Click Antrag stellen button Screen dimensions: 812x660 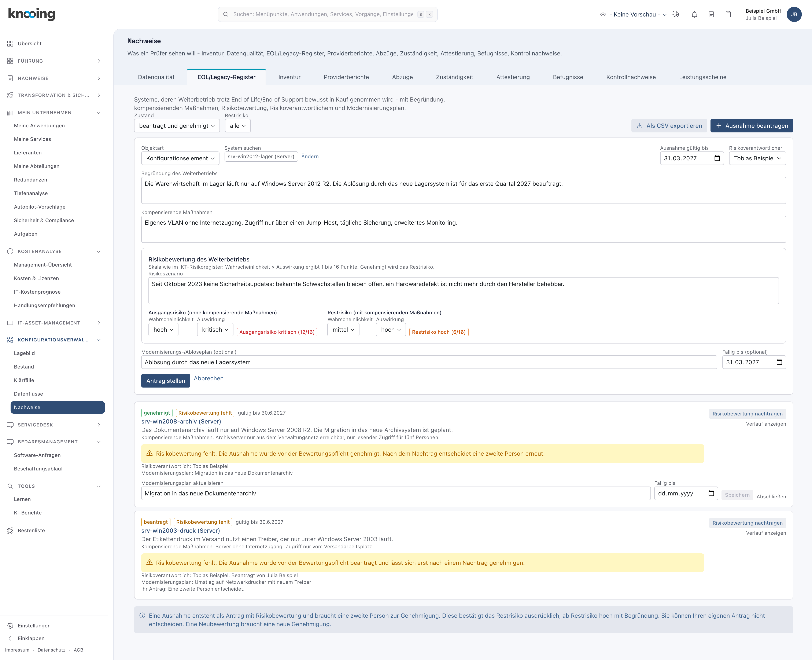click(166, 381)
